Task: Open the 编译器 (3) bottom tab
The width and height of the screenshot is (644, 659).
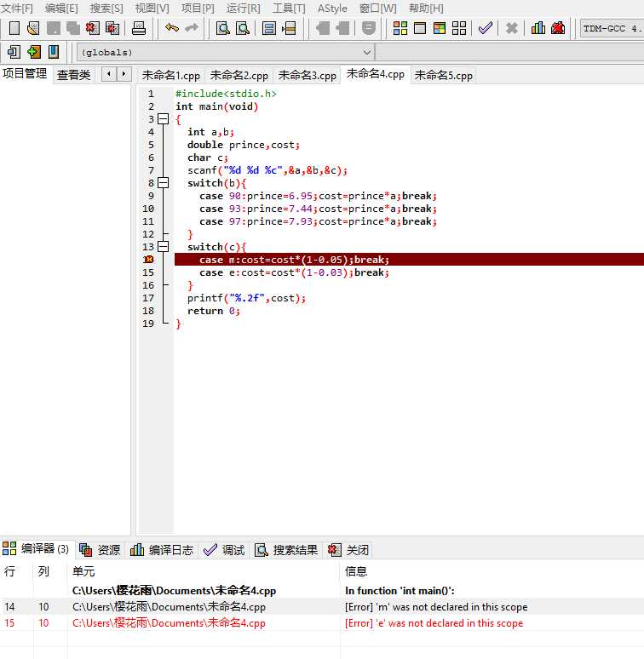Action: 36,548
